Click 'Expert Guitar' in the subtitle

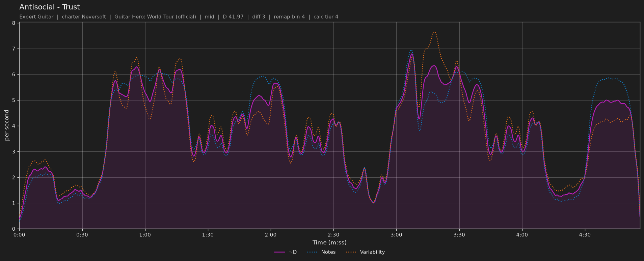click(x=36, y=17)
